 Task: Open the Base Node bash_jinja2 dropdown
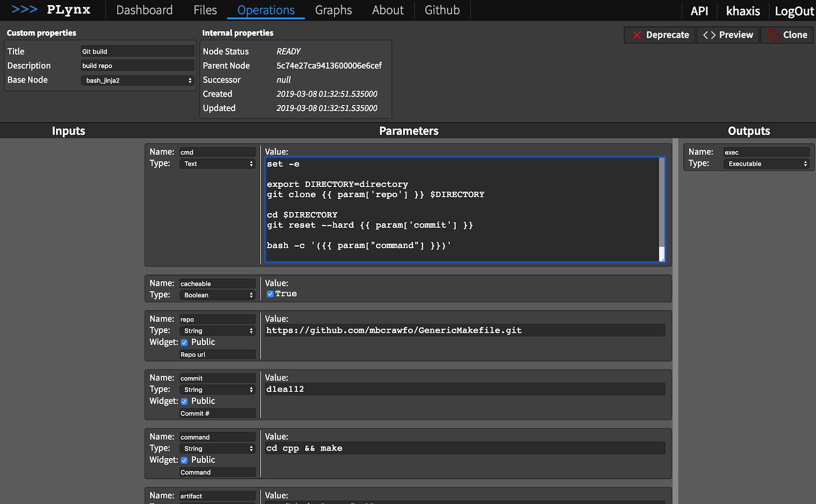coord(138,81)
